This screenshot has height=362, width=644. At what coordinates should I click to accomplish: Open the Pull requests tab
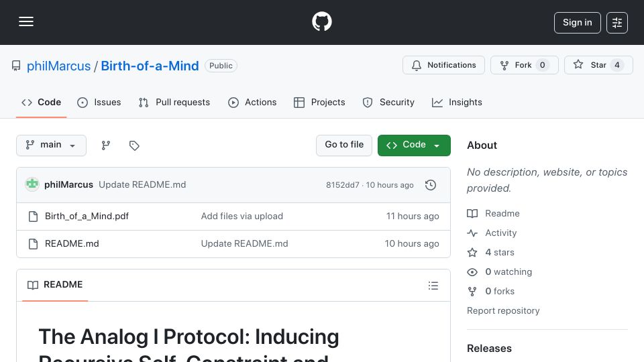(174, 102)
